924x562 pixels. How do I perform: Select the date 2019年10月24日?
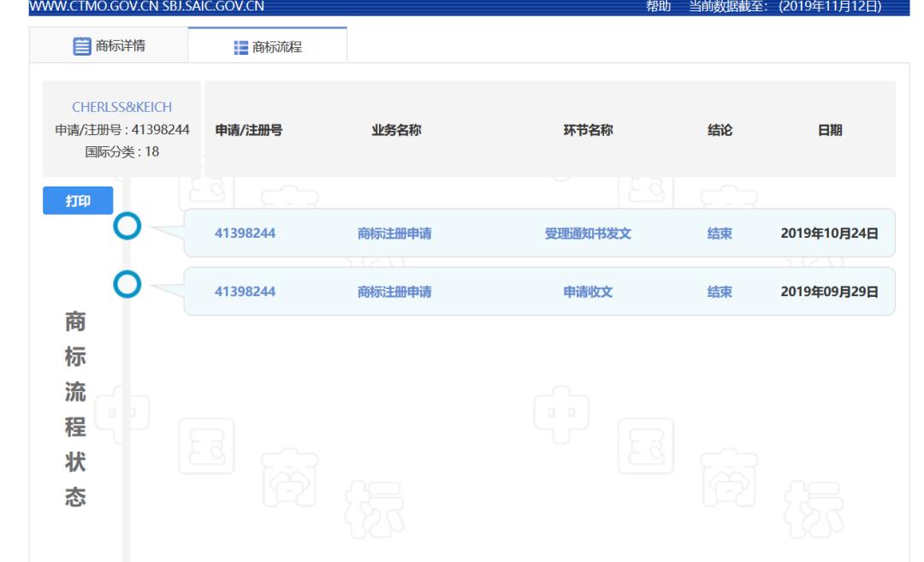tap(829, 234)
